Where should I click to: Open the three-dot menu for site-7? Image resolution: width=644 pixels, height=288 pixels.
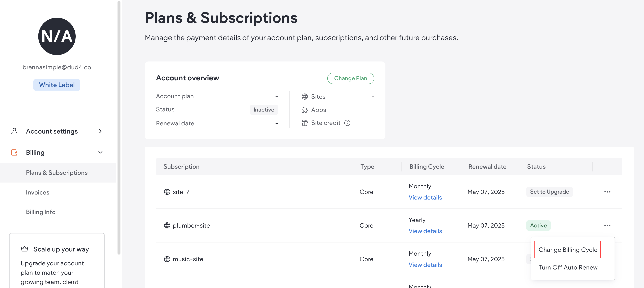607,192
